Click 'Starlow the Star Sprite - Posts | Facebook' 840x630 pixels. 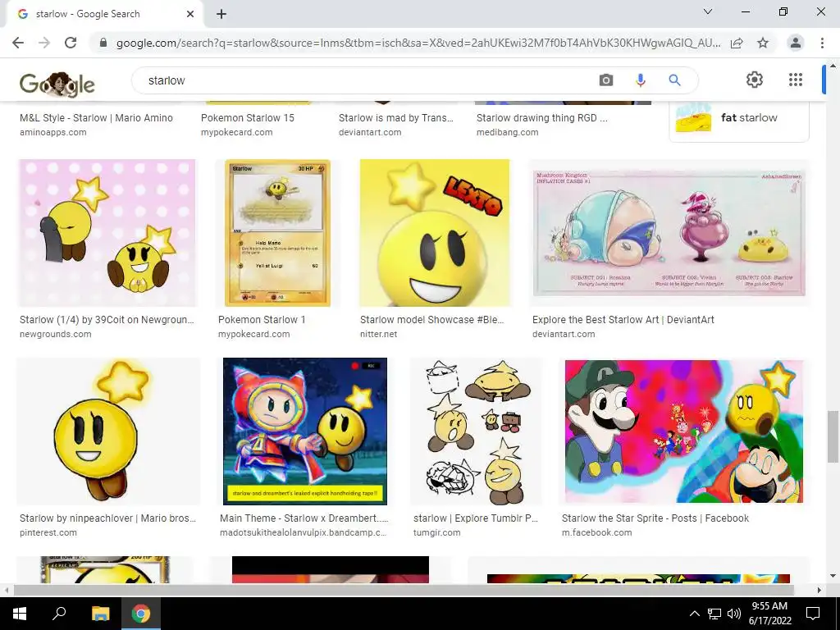point(655,518)
